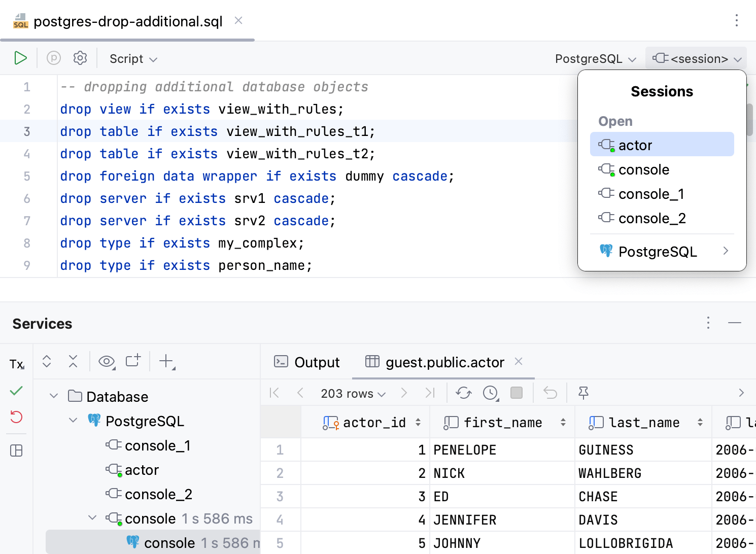Toggle the view options eye icon
Image resolution: width=756 pixels, height=554 pixels.
[x=107, y=362]
